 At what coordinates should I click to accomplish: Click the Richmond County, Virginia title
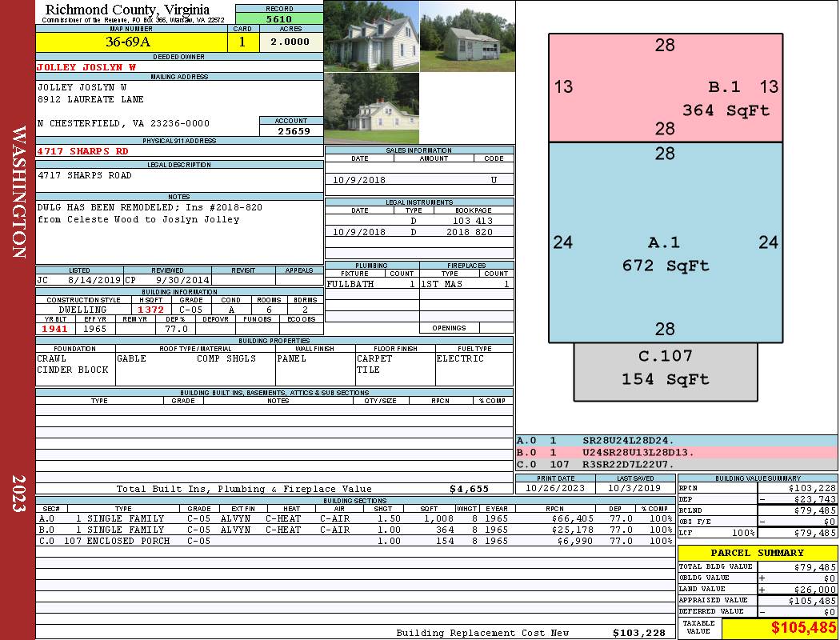(x=127, y=9)
